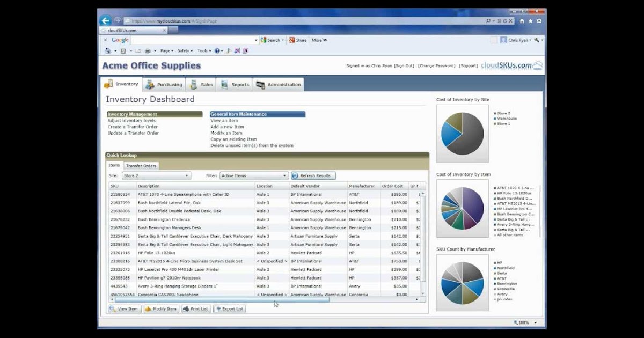Select the Concordia CAS200L Saxophone row
This screenshot has height=338, width=644.
(264, 295)
